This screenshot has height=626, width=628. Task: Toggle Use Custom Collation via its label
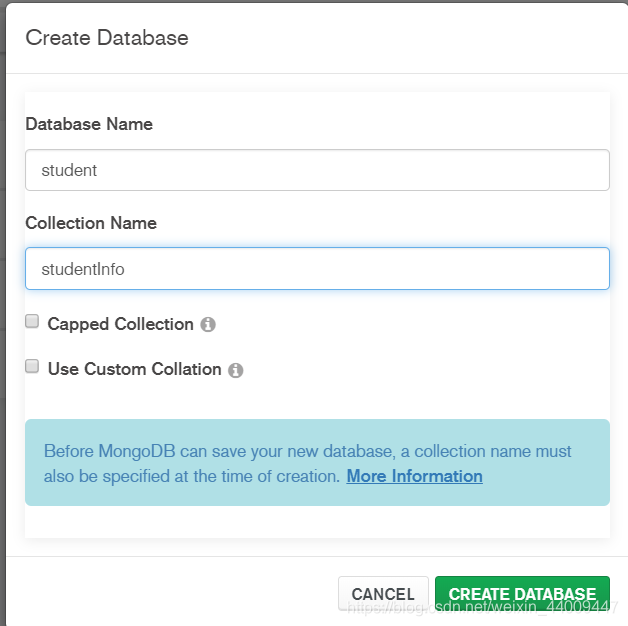point(134,369)
